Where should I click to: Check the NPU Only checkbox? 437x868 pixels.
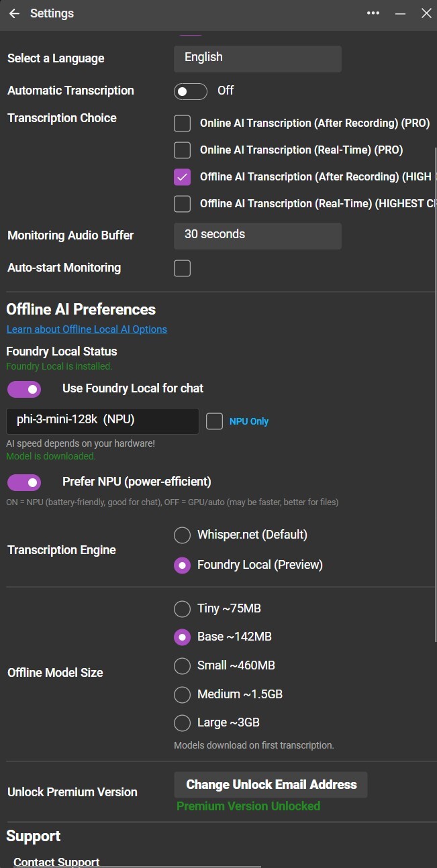click(214, 421)
